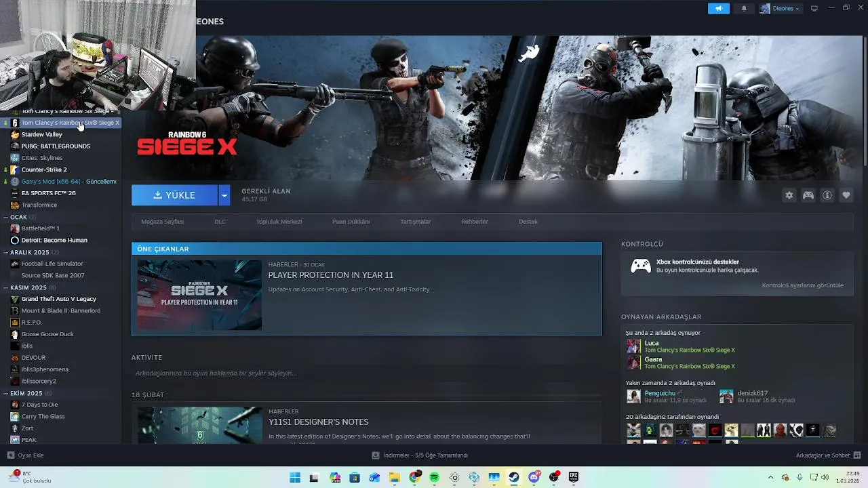Click the Y11S1 Designer's Notes thumbnail
Image resolution: width=868 pixels, height=488 pixels.
click(x=199, y=426)
